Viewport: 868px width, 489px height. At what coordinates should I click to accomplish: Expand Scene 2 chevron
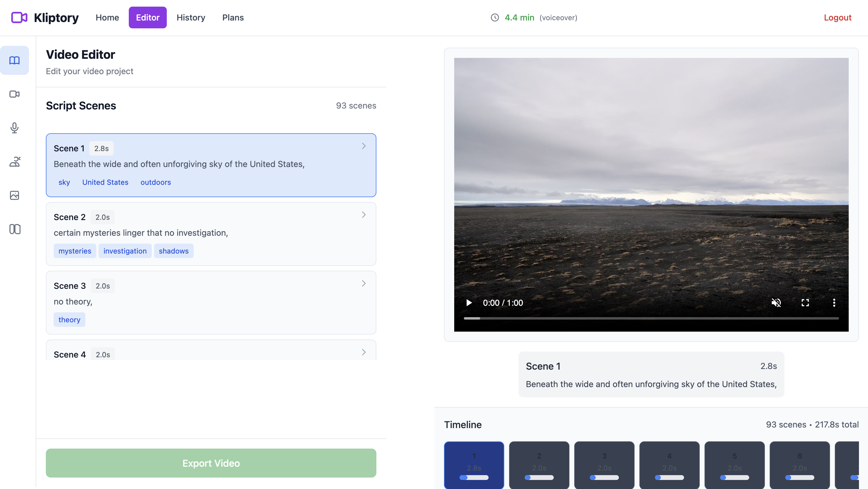click(x=363, y=215)
